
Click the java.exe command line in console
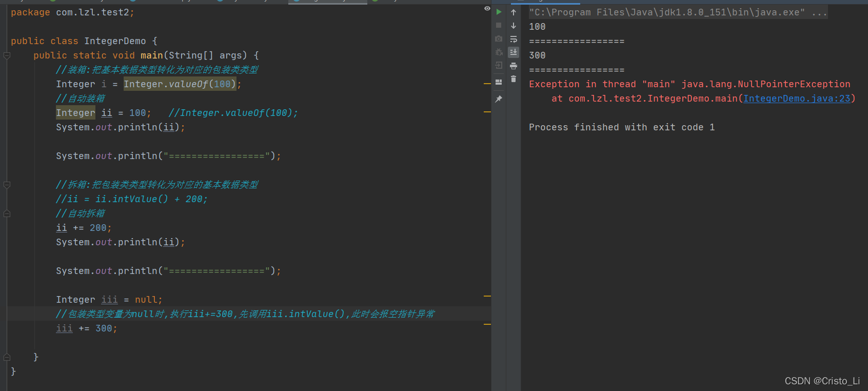point(678,12)
